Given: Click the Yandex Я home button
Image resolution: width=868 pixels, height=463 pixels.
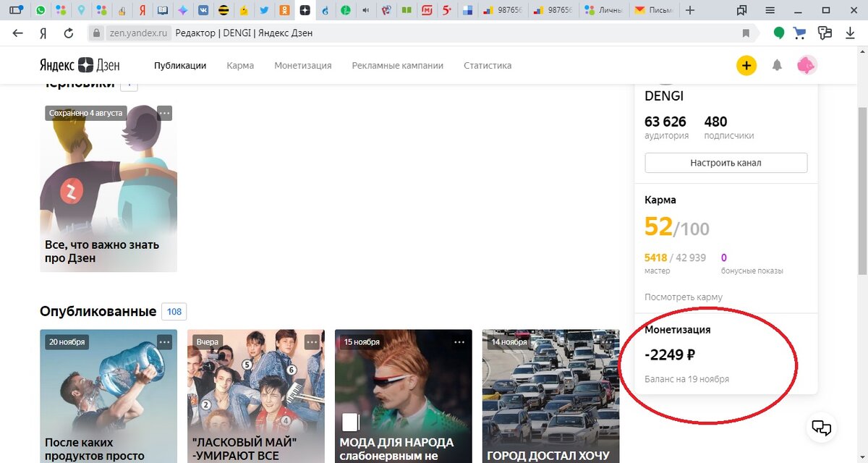Looking at the screenshot, I should click(x=43, y=33).
